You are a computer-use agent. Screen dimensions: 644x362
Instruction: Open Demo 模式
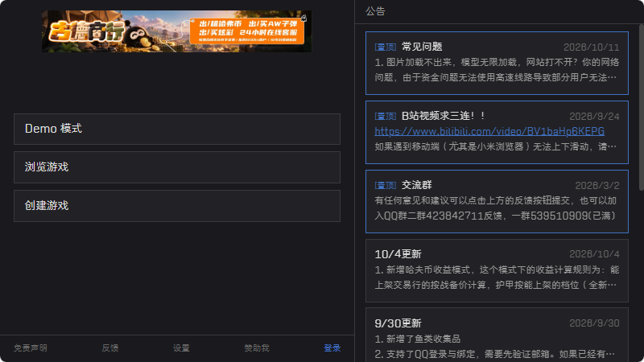click(177, 129)
